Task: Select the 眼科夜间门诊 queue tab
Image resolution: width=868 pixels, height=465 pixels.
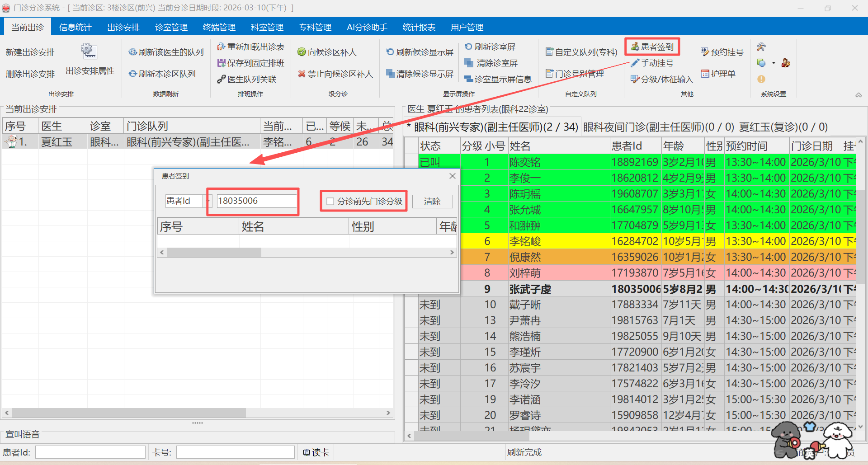Action: pos(658,127)
